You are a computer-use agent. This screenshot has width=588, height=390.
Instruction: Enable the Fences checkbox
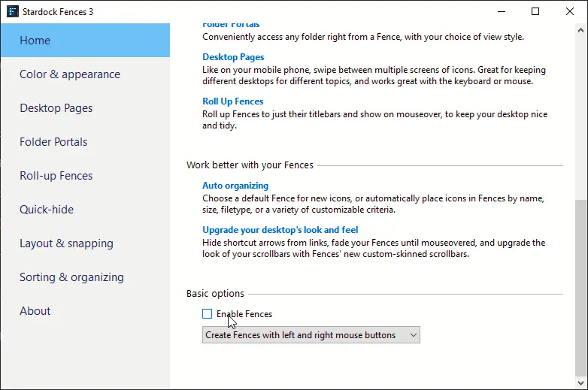click(208, 314)
